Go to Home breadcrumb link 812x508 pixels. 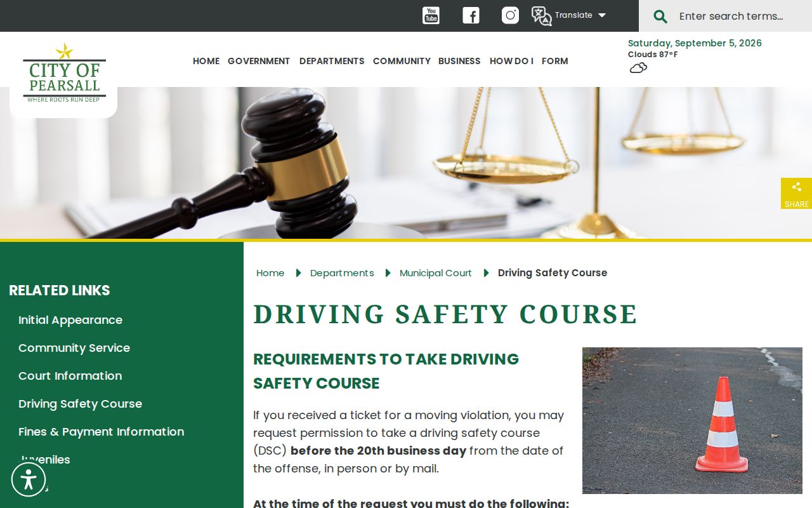[270, 273]
